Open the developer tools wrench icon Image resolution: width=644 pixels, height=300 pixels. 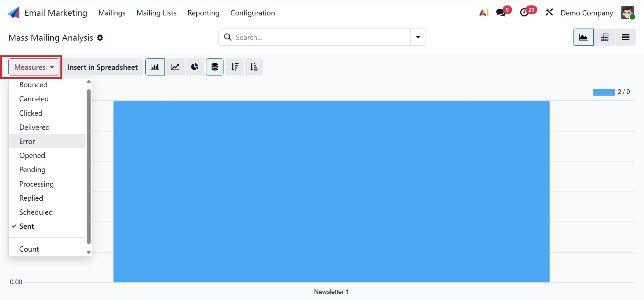(x=549, y=13)
